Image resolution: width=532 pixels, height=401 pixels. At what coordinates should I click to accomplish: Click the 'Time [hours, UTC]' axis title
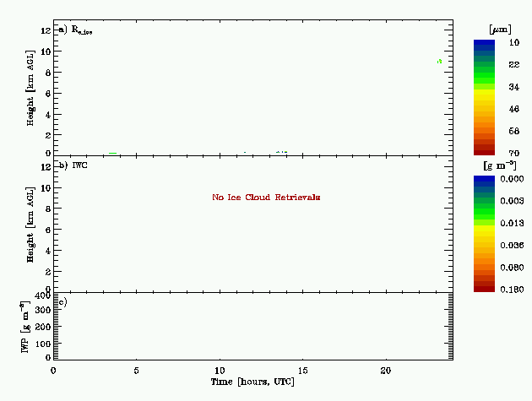pyautogui.click(x=252, y=382)
